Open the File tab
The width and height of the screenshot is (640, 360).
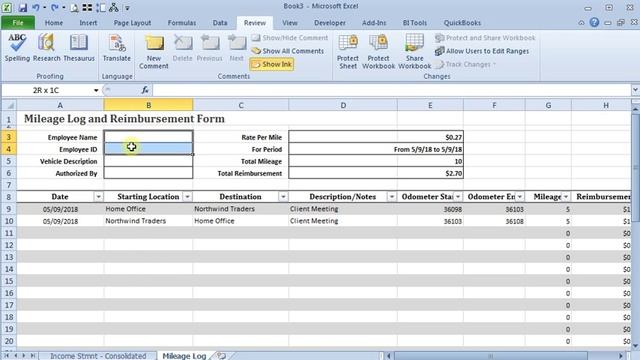(18, 23)
